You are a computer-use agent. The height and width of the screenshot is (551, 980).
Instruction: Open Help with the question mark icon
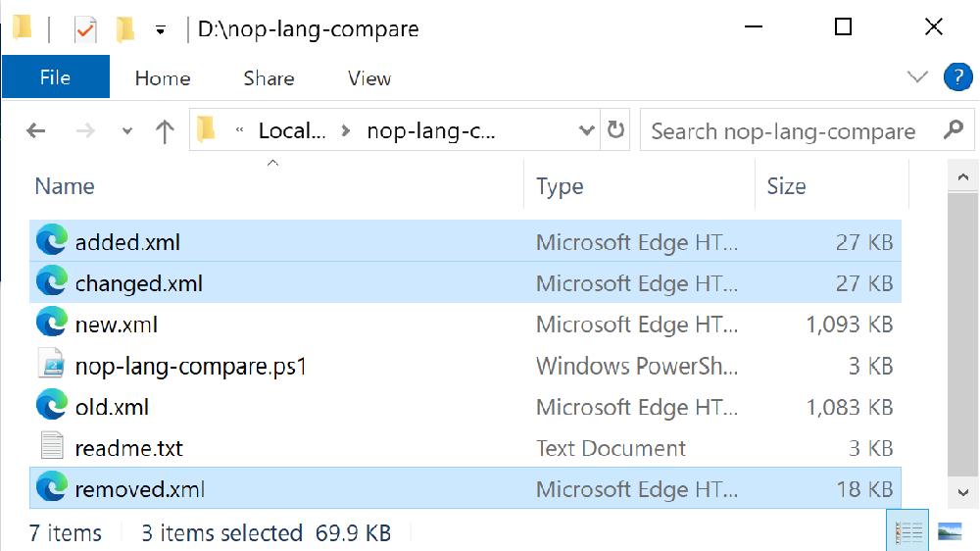[x=956, y=77]
